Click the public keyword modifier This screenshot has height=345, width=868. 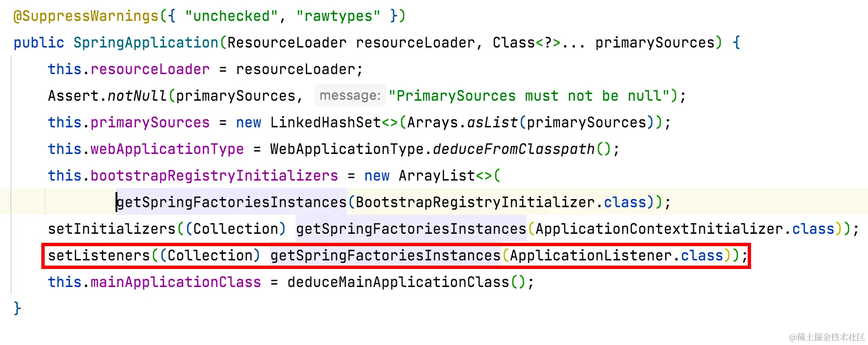coord(39,43)
